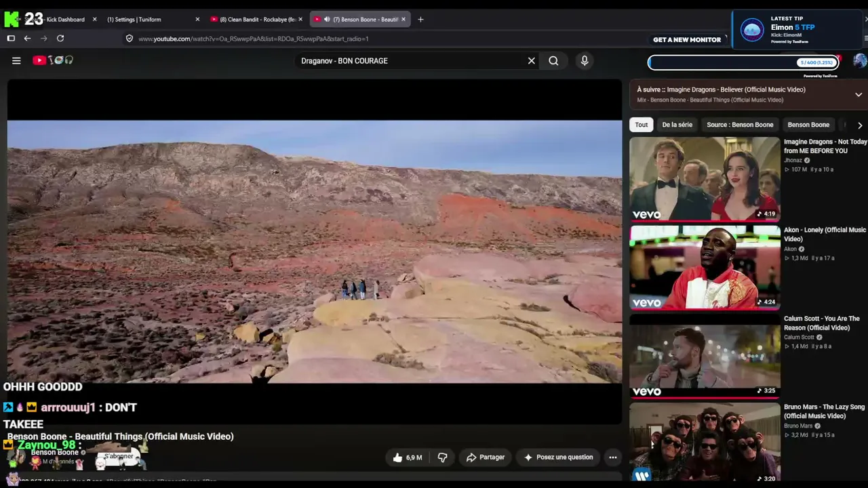
Task: Go to YouTube home via the logo
Action: coord(53,60)
